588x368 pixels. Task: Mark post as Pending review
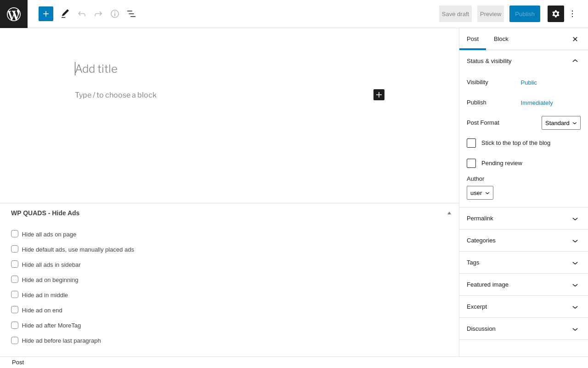471,163
